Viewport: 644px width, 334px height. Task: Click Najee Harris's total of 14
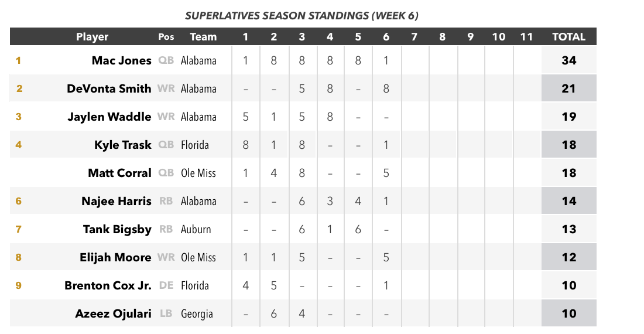click(569, 201)
